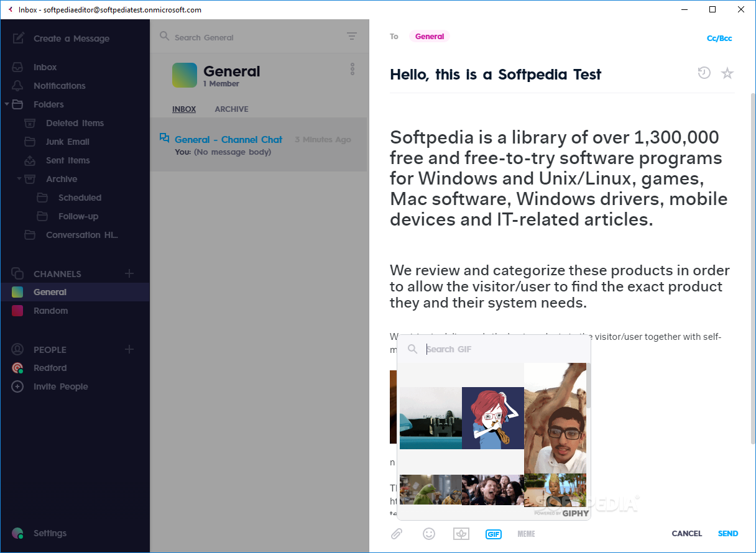Viewport: 756px width, 553px height.
Task: Click the Invite People plus icon
Action: [18, 386]
